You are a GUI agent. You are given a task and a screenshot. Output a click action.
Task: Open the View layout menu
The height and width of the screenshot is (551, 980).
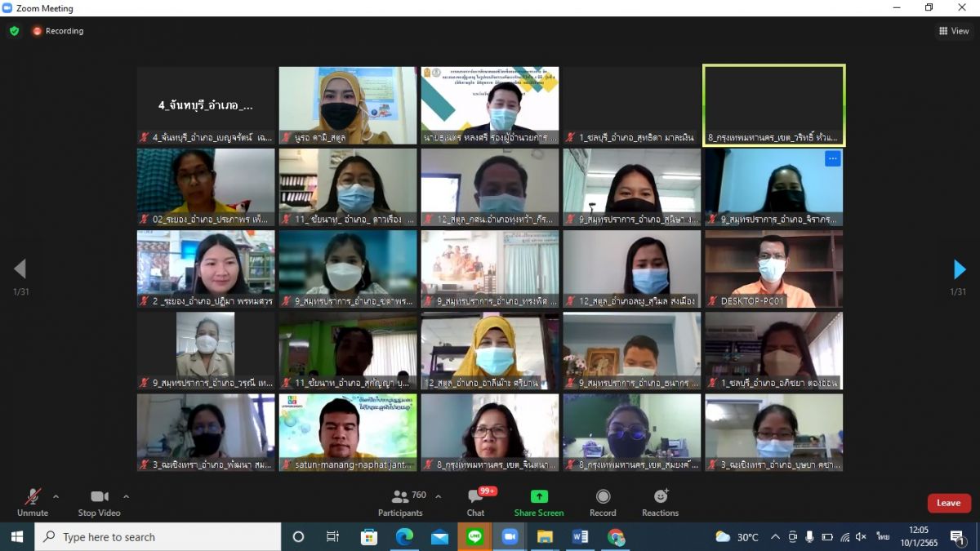pos(954,31)
